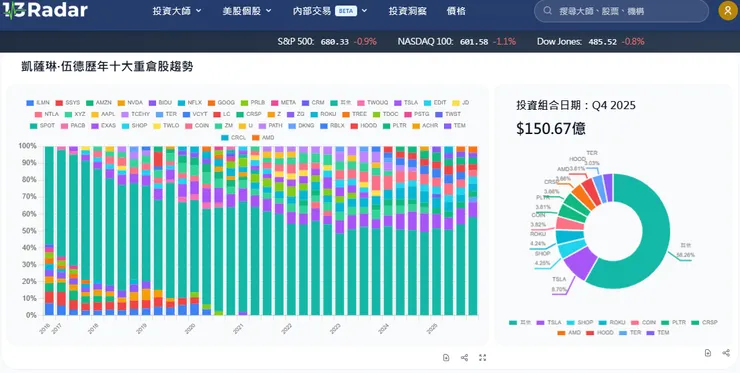
Task: Toggle DKNG legend entry
Action: [x=301, y=126]
